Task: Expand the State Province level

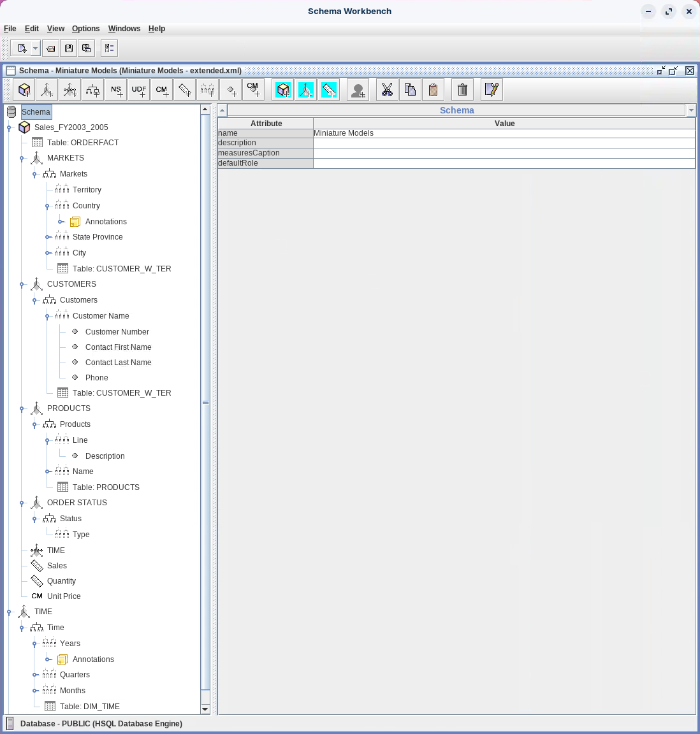Action: click(x=47, y=237)
